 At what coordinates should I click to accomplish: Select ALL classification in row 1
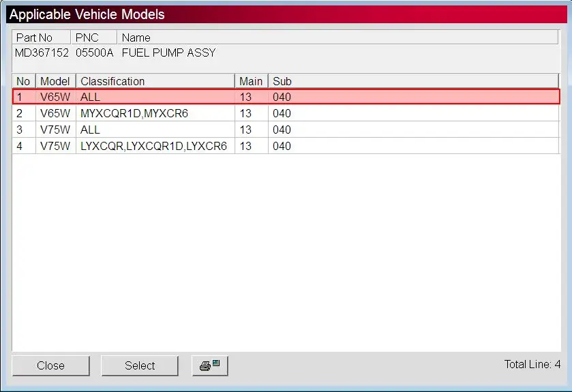tap(155, 97)
